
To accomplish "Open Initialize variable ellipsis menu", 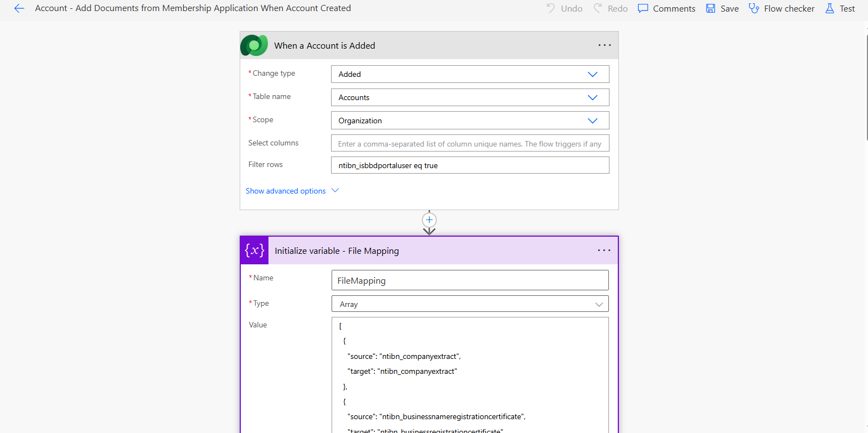I will [604, 251].
